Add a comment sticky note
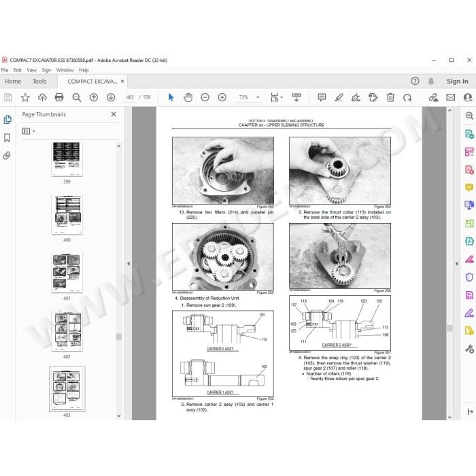Viewport: 476px width, 476px height. tap(322, 97)
